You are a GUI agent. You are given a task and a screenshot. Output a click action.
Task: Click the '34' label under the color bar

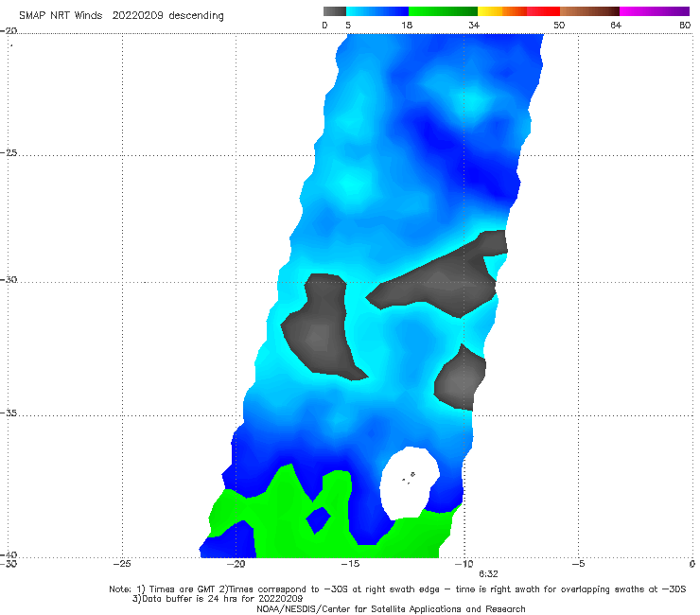[474, 26]
